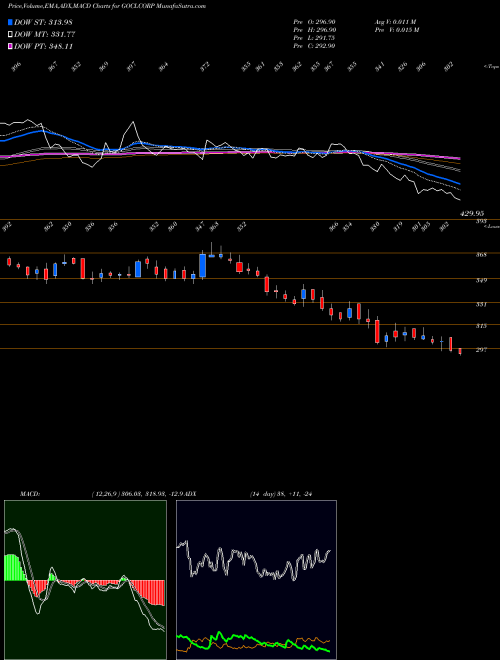The width and height of the screenshot is (500, 660).
Task: Click the 'Pre H: 296.90' high value
Action: pyautogui.click(x=314, y=30)
